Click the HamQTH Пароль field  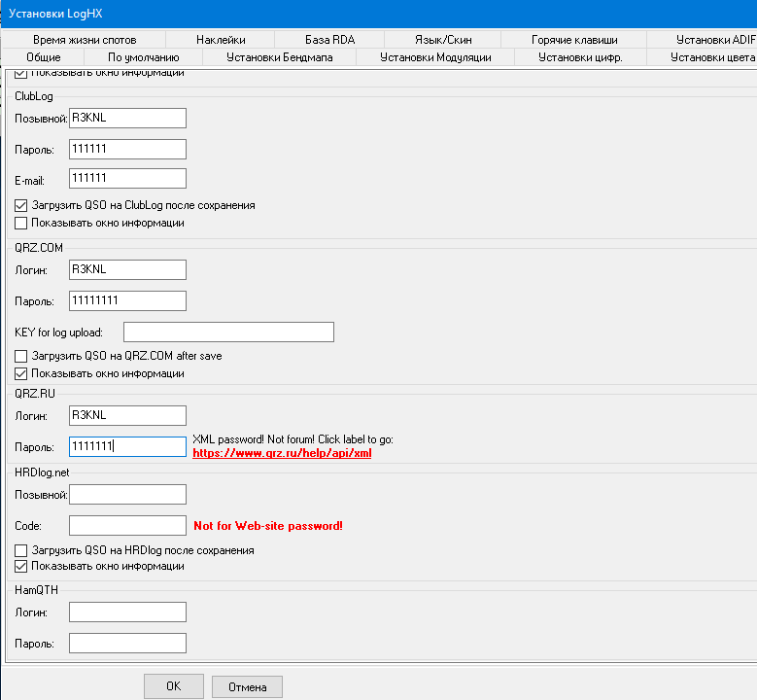point(127,643)
